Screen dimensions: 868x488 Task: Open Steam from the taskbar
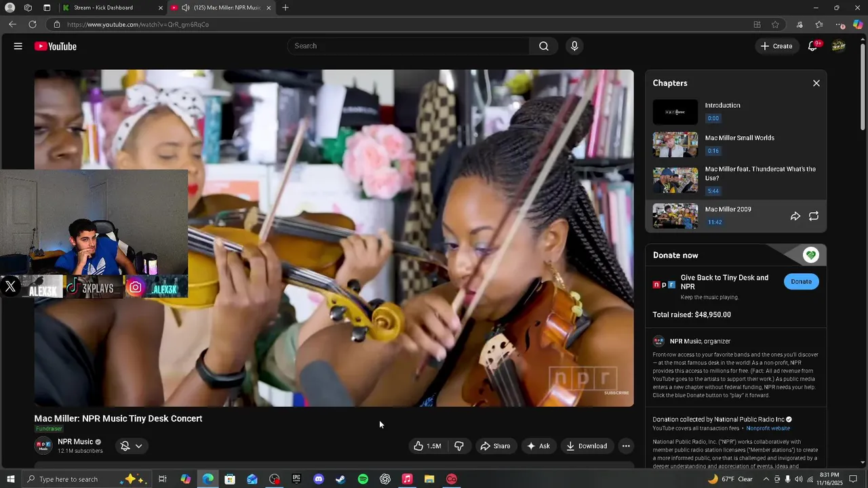pyautogui.click(x=340, y=479)
